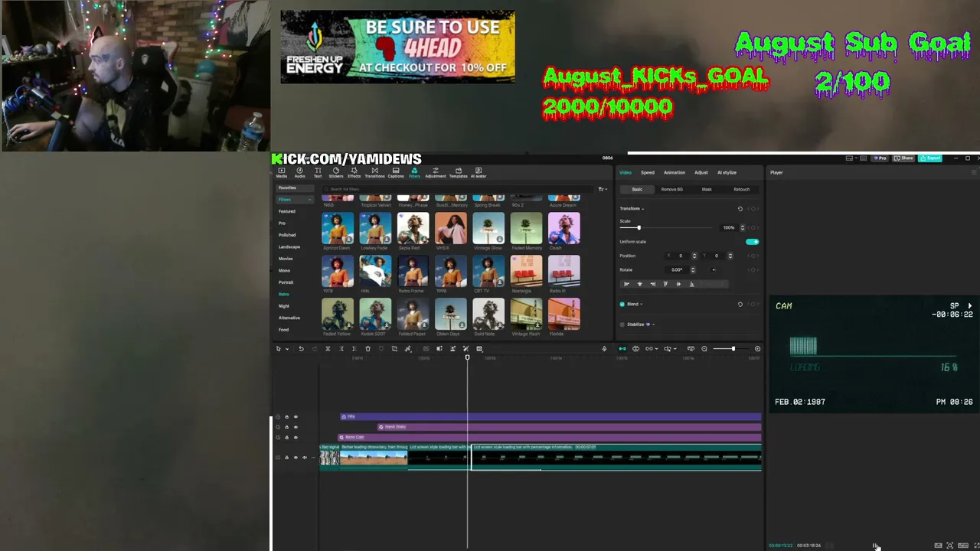Open the selection tool mode dropdown

(287, 349)
